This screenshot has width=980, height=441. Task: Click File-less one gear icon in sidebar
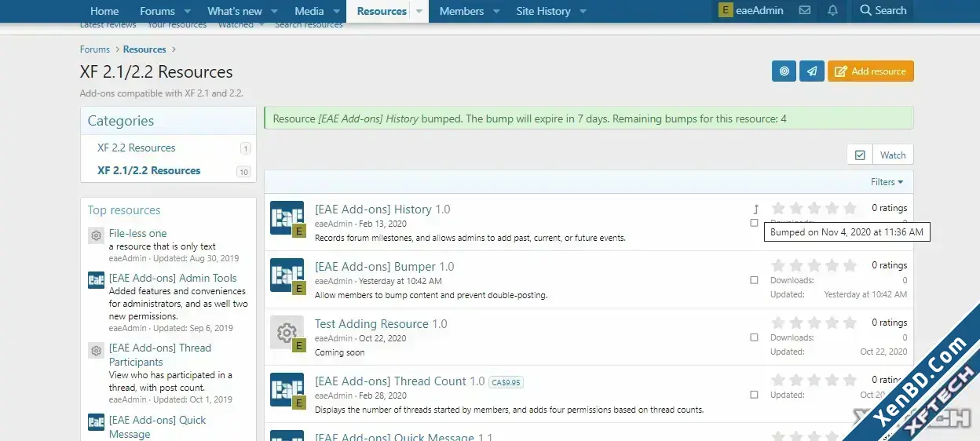pyautogui.click(x=96, y=235)
